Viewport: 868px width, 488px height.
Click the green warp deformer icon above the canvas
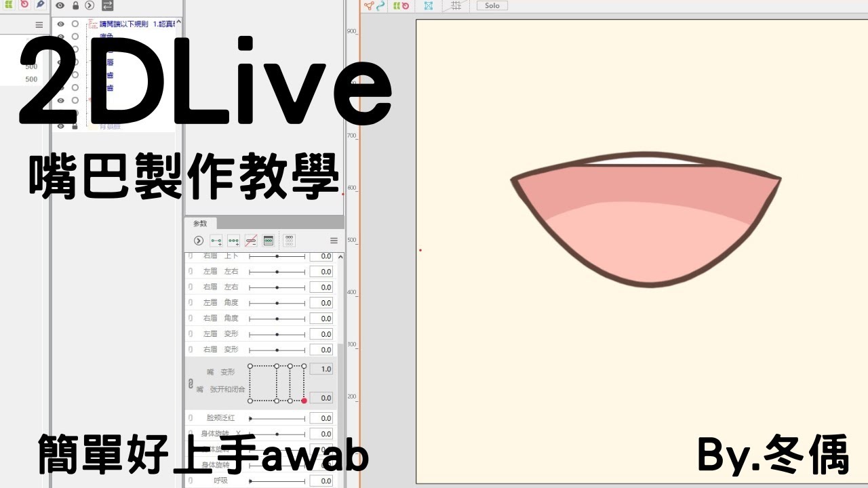396,5
